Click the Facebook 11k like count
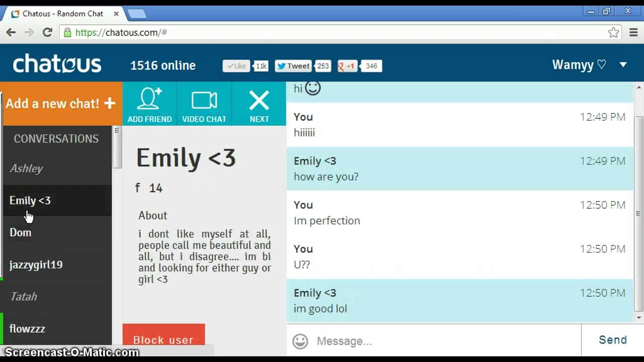The image size is (644, 362). click(261, 66)
